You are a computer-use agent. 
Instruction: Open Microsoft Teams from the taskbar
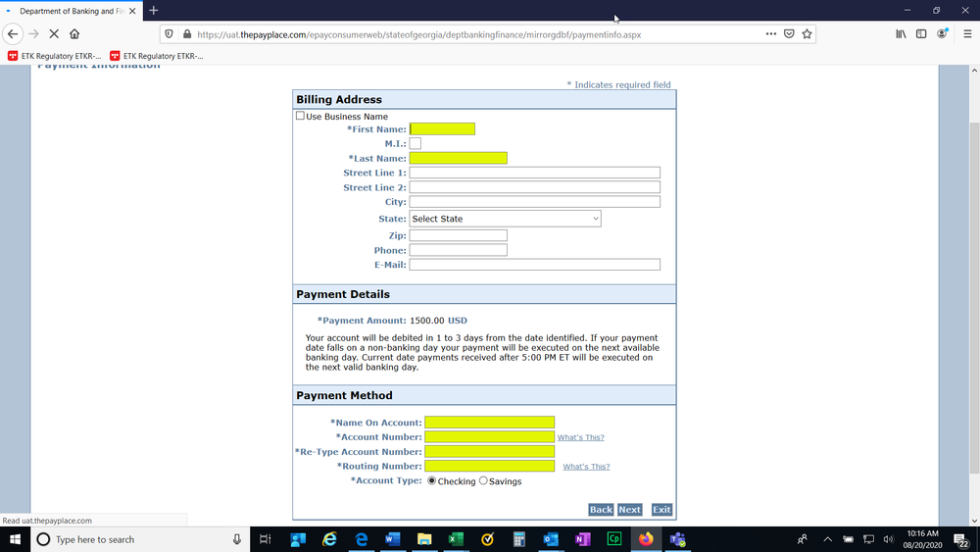677,539
